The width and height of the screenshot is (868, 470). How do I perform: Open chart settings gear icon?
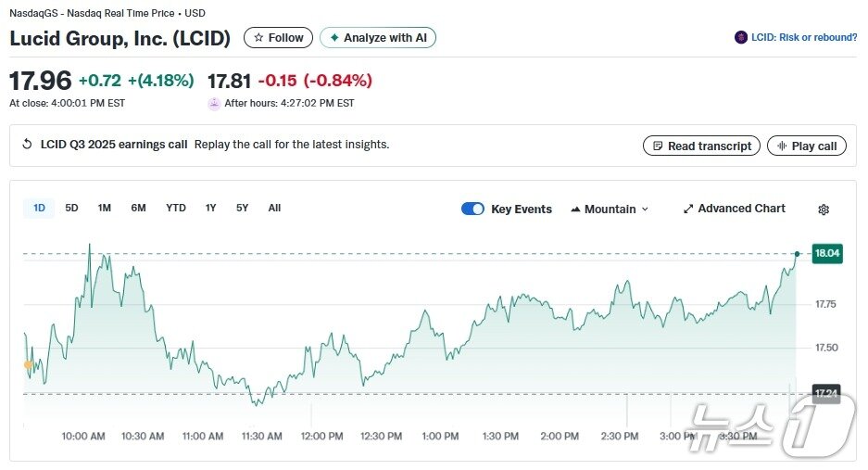pyautogui.click(x=824, y=210)
